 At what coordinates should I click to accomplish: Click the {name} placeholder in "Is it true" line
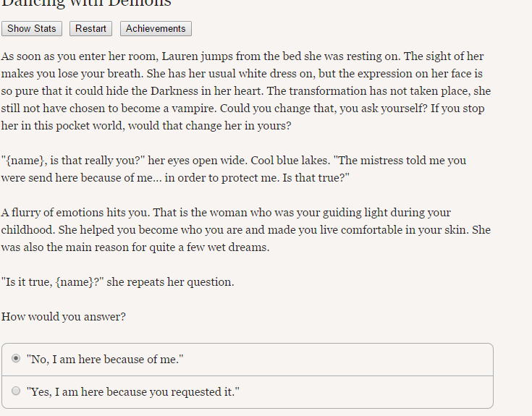click(x=75, y=282)
